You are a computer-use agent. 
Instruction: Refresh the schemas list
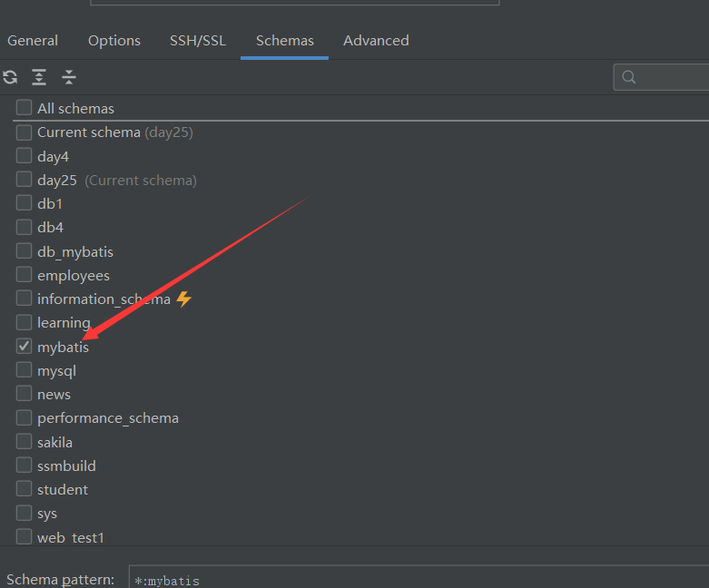tap(10, 77)
